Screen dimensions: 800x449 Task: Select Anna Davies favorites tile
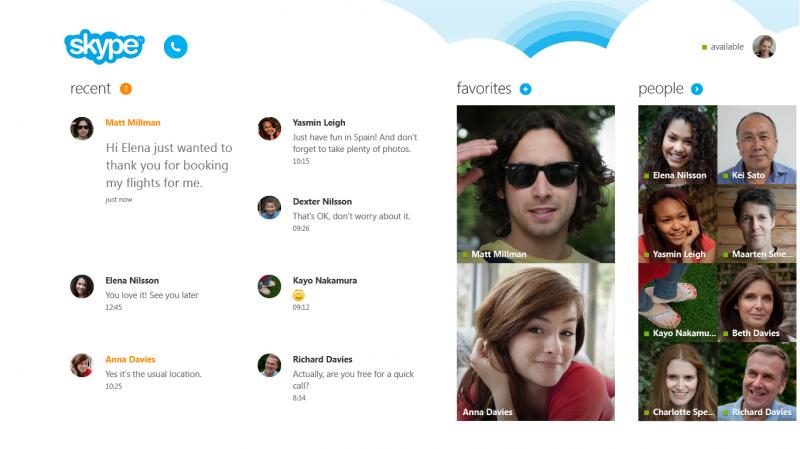click(536, 342)
